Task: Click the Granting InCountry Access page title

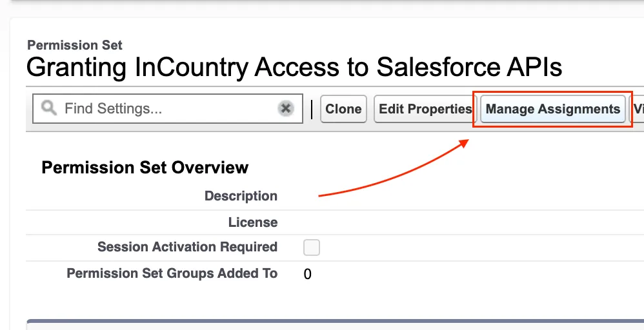Action: (294, 67)
